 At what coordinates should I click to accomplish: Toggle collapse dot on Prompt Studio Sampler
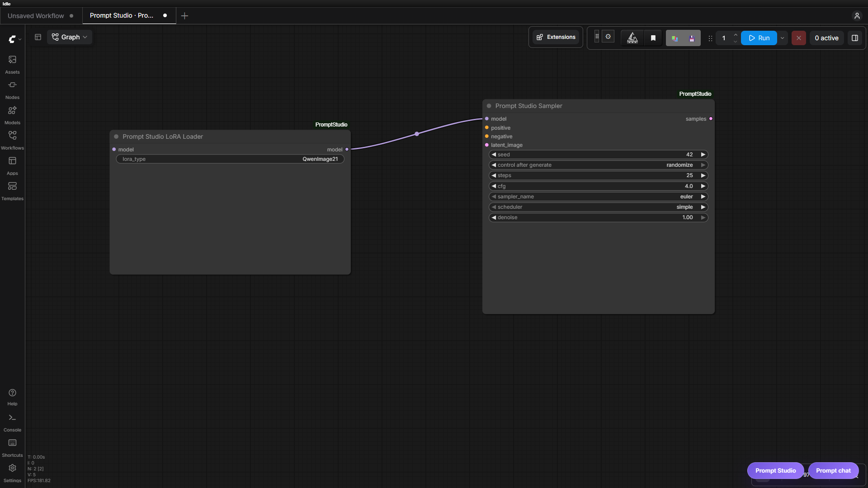489,106
